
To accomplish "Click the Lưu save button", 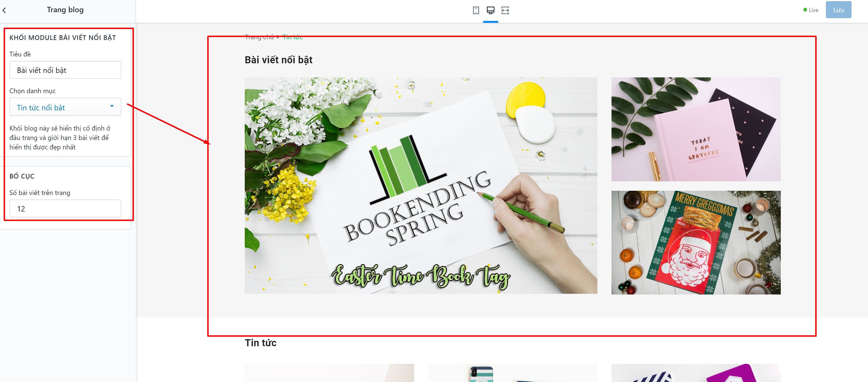I will point(838,10).
